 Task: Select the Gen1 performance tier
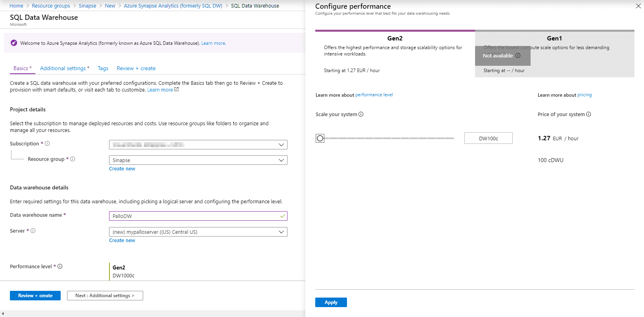click(555, 53)
